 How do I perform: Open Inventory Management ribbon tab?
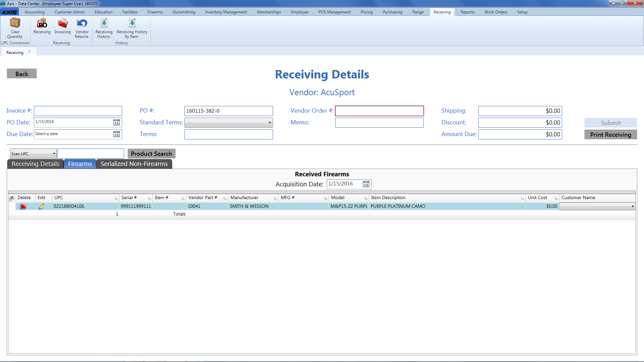(226, 12)
